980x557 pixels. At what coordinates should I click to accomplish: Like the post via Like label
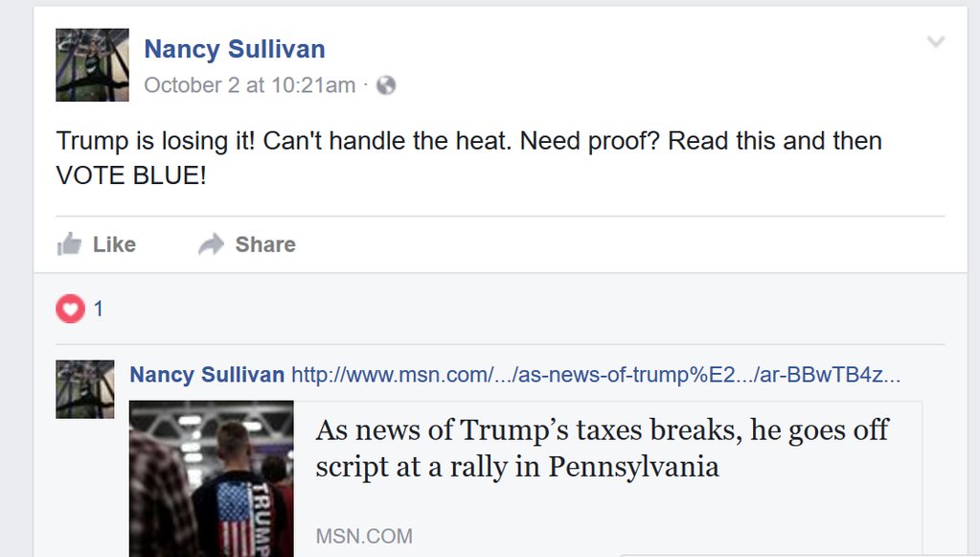point(114,244)
